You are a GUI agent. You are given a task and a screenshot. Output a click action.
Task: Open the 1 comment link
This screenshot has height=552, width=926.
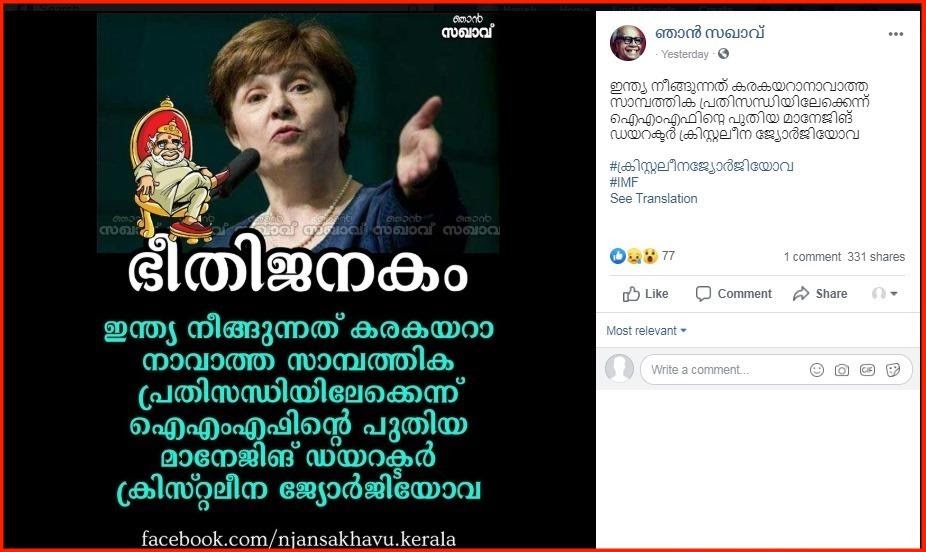812,257
